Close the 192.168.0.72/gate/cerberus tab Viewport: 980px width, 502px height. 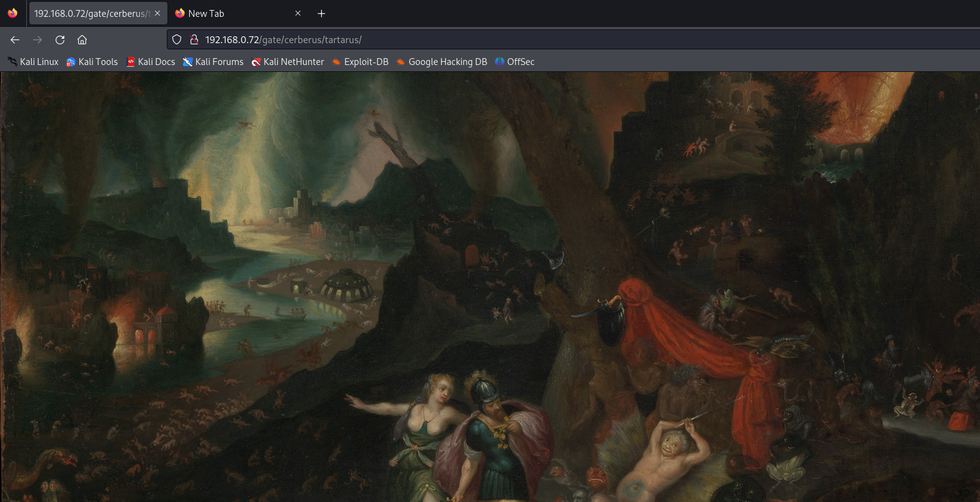[157, 13]
